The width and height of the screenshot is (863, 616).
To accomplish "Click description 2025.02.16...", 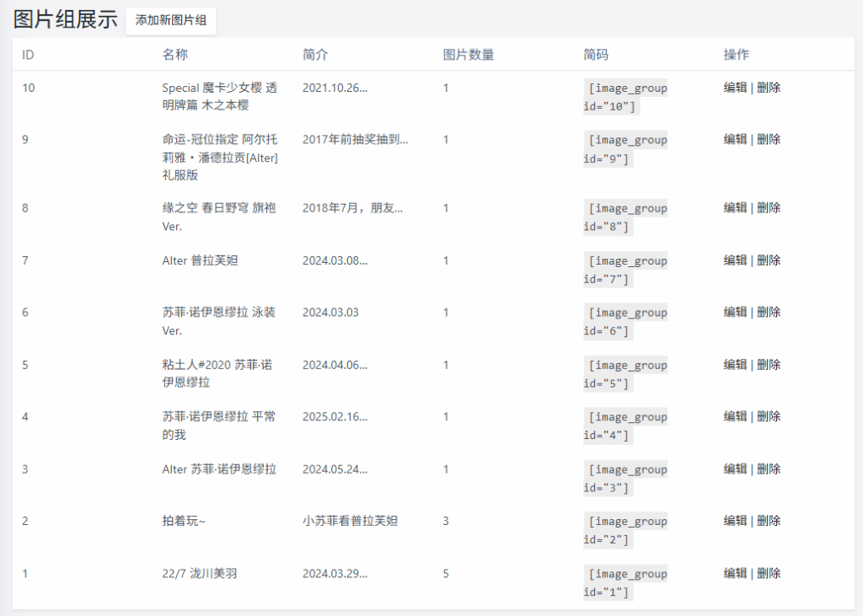I will click(335, 417).
